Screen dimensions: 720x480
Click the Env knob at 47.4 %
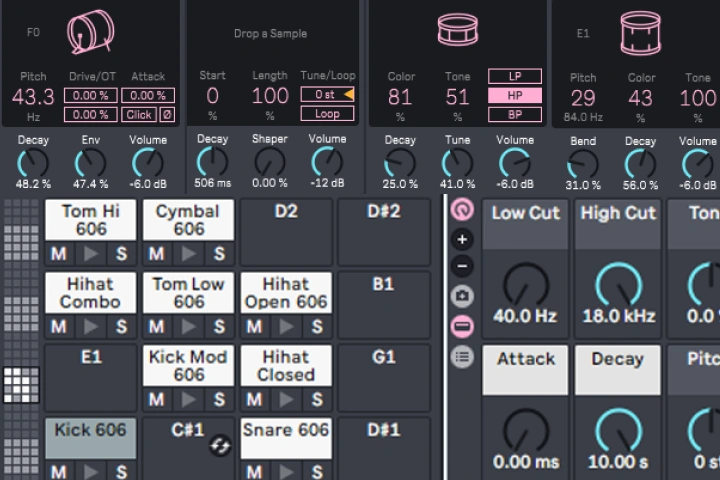(90, 164)
